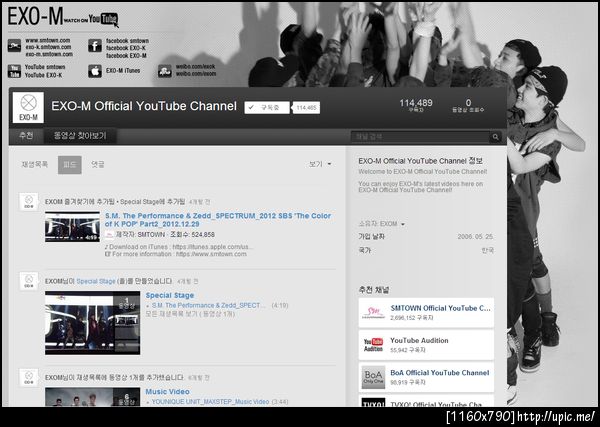Open S.M. The Performance & Zedd_SPECTRUM video link
The height and width of the screenshot is (427, 600).
tap(218, 220)
